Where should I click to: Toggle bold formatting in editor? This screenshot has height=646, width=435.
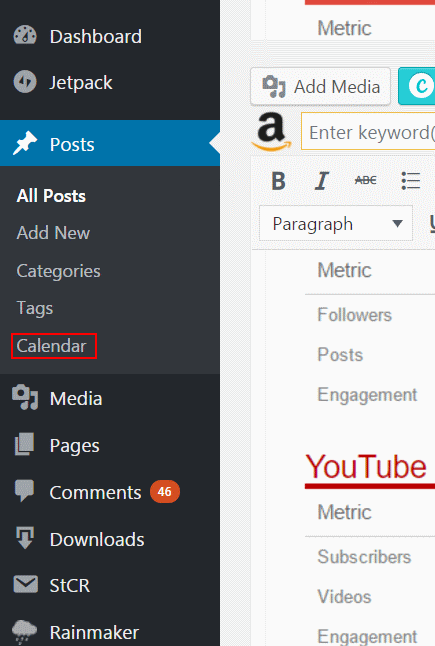click(278, 181)
